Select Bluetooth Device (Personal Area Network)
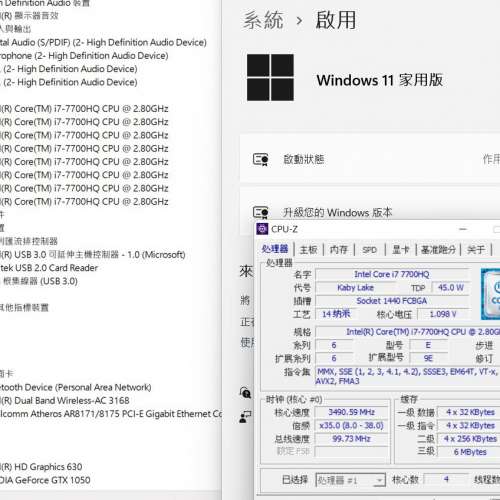Image resolution: width=500 pixels, height=500 pixels. [75, 387]
